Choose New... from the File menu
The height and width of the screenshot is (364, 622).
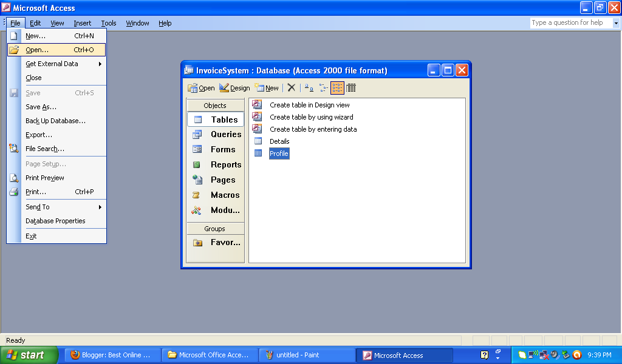tap(56, 36)
